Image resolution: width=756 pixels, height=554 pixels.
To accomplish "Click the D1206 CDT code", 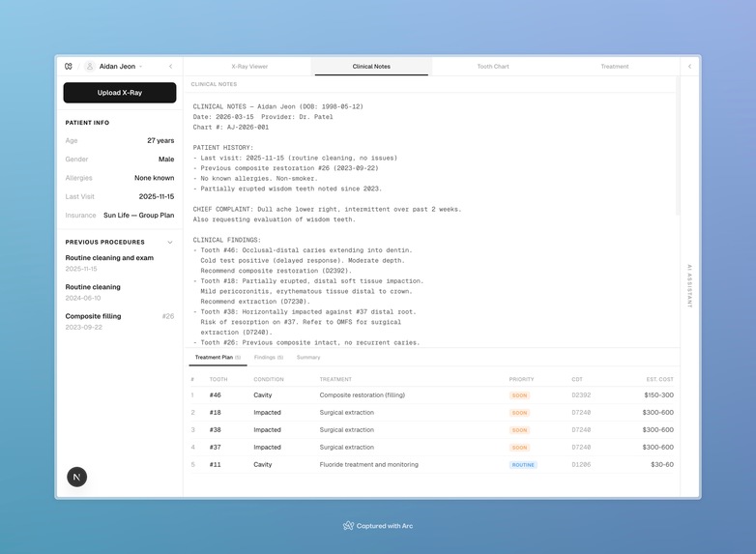I will tap(581, 464).
